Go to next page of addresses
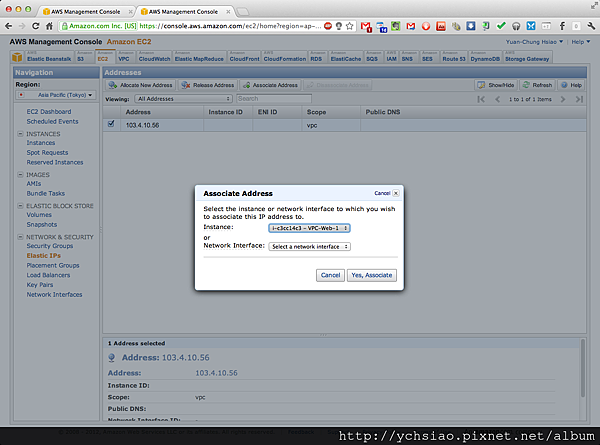600x445 pixels. click(563, 99)
